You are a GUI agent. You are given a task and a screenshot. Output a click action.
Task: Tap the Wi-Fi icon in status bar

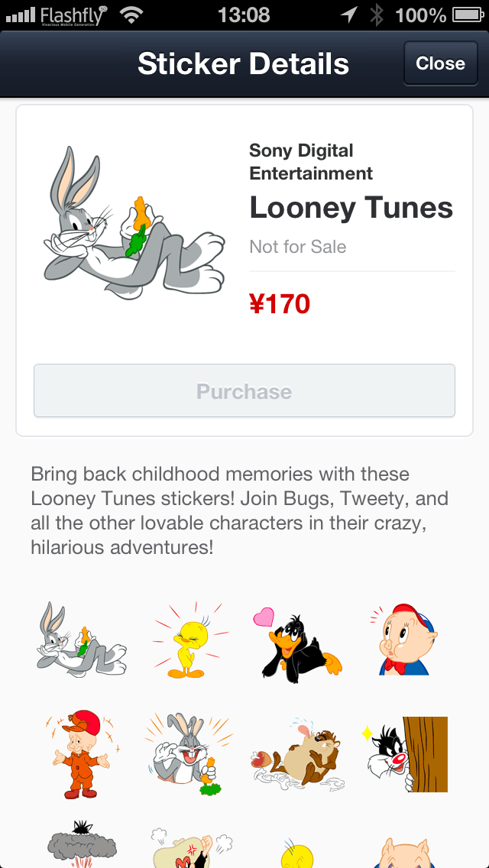click(131, 15)
